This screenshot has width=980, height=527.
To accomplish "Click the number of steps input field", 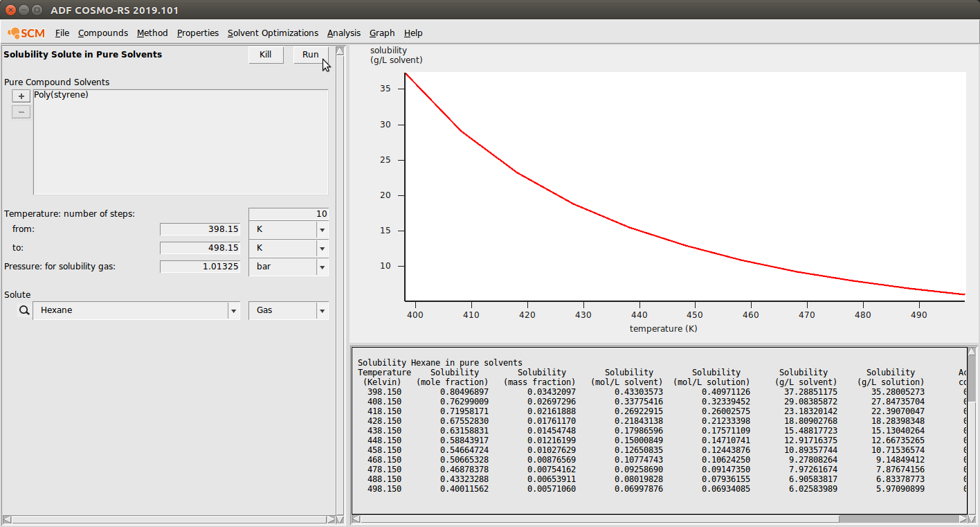I will pyautogui.click(x=288, y=214).
